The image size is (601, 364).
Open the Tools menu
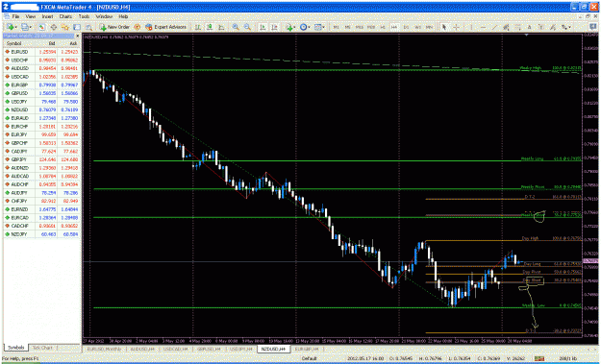click(84, 16)
